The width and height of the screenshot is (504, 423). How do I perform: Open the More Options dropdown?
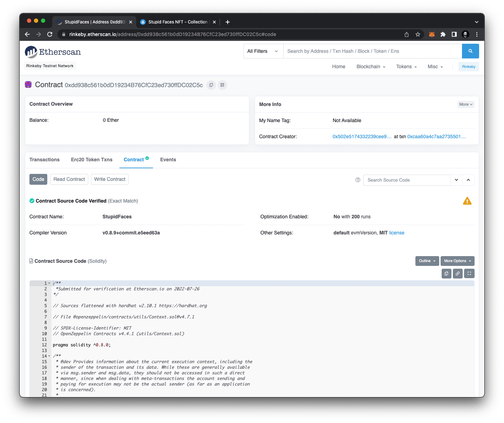[x=457, y=261]
